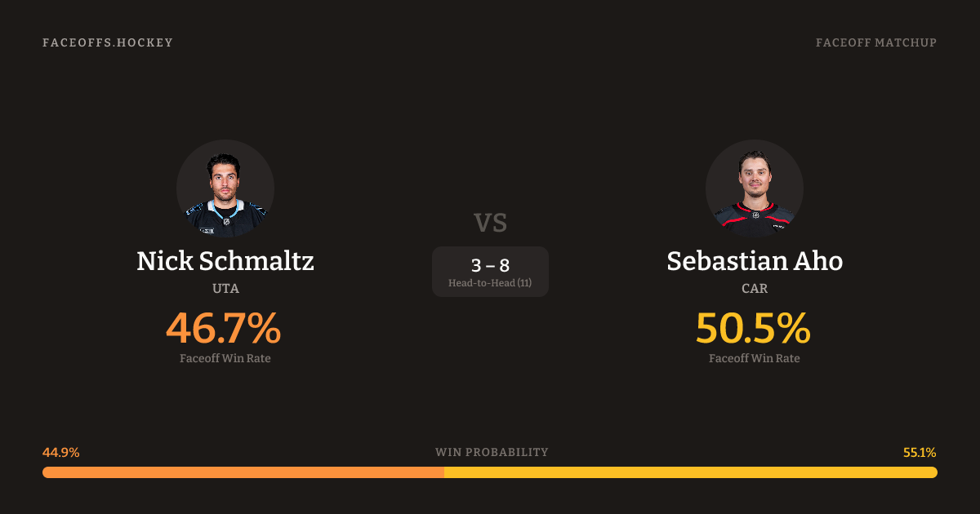Click the FACEOFF MATCHUP header label
Viewport: 980px width, 514px height.
[x=876, y=42]
